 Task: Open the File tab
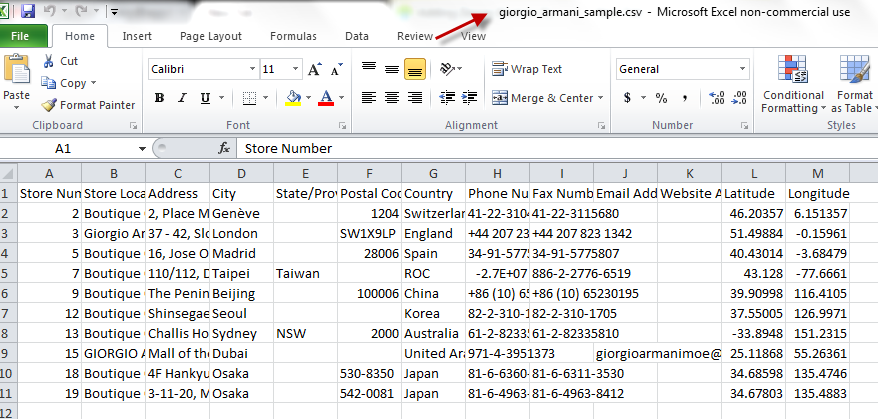pos(20,36)
